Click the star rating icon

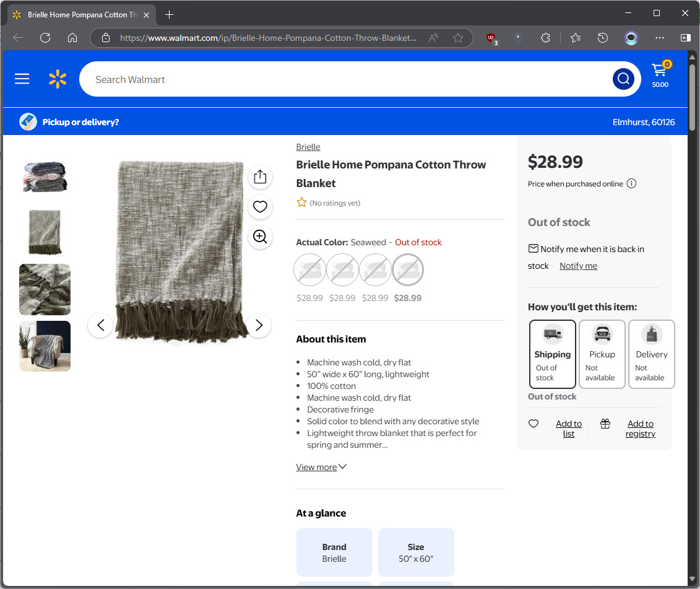pyautogui.click(x=302, y=203)
